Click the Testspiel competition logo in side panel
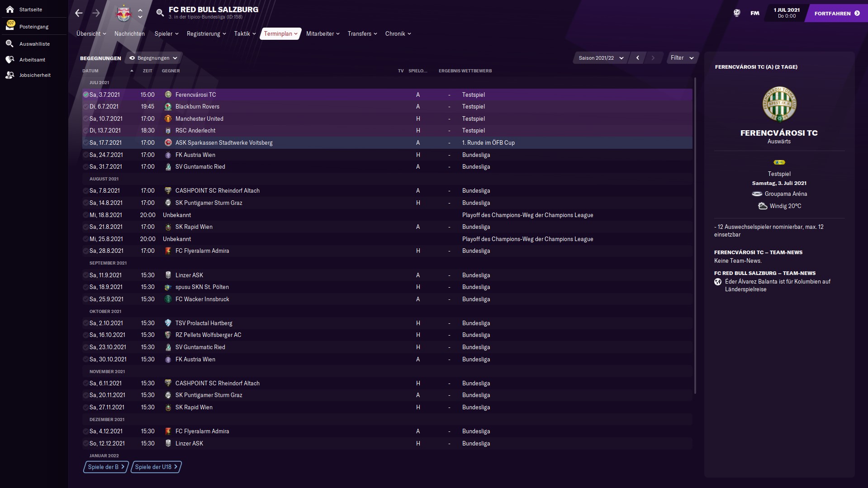This screenshot has height=488, width=868. [779, 162]
